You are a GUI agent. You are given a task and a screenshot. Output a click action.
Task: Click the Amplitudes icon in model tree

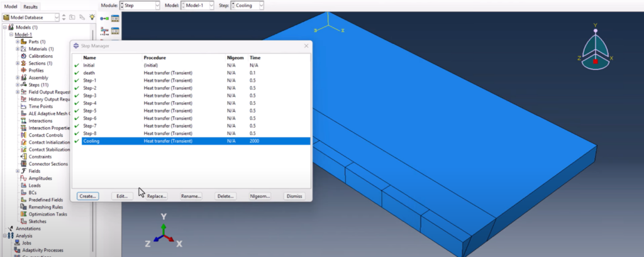click(24, 178)
